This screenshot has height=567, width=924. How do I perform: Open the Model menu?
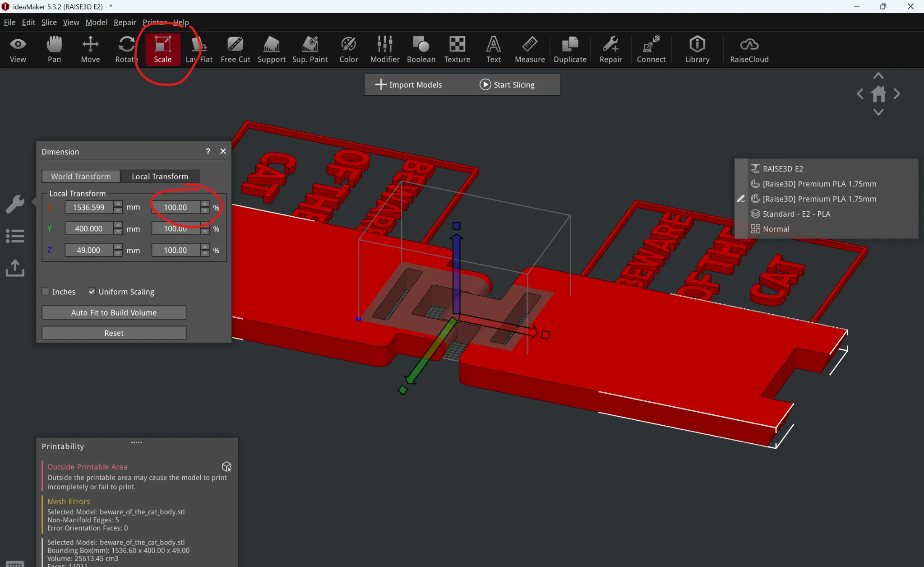pyautogui.click(x=97, y=22)
